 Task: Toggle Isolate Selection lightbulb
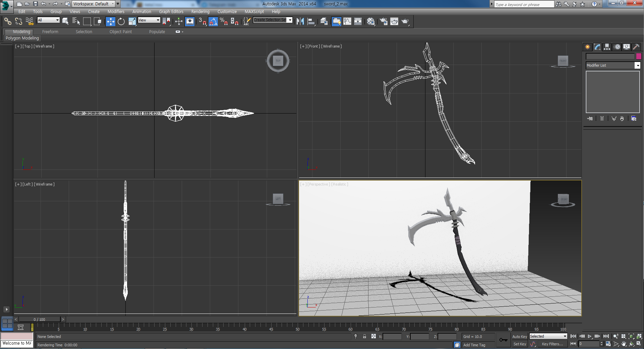coord(356,336)
